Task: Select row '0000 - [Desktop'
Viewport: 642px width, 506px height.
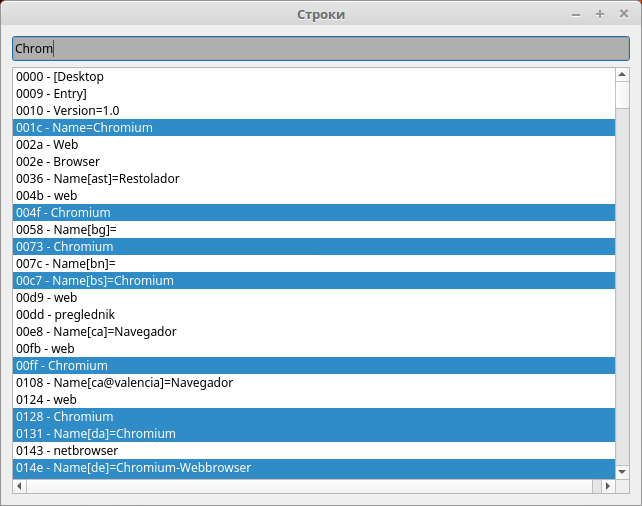Action: click(314, 77)
